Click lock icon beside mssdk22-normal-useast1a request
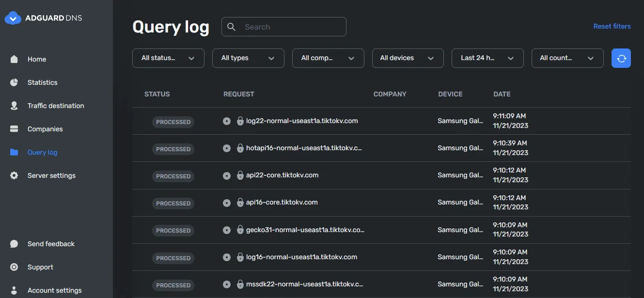Image resolution: width=644 pixels, height=298 pixels. (240, 284)
